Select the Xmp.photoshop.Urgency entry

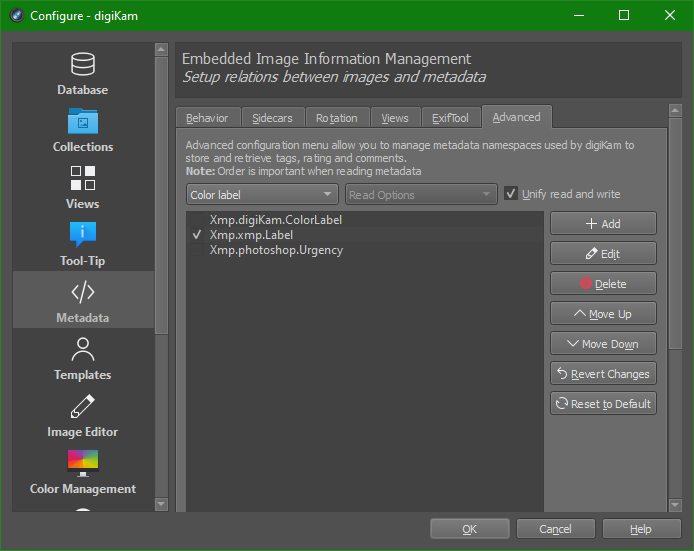(276, 250)
